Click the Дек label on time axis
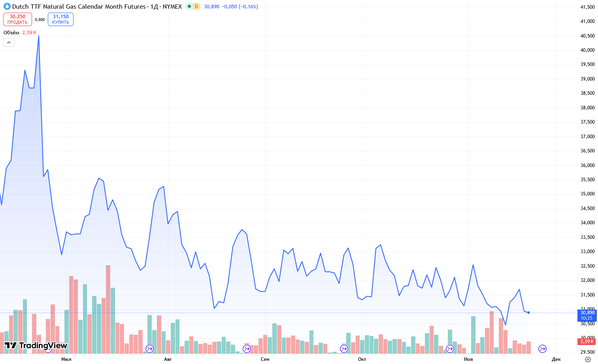The image size is (598, 364). (x=556, y=359)
